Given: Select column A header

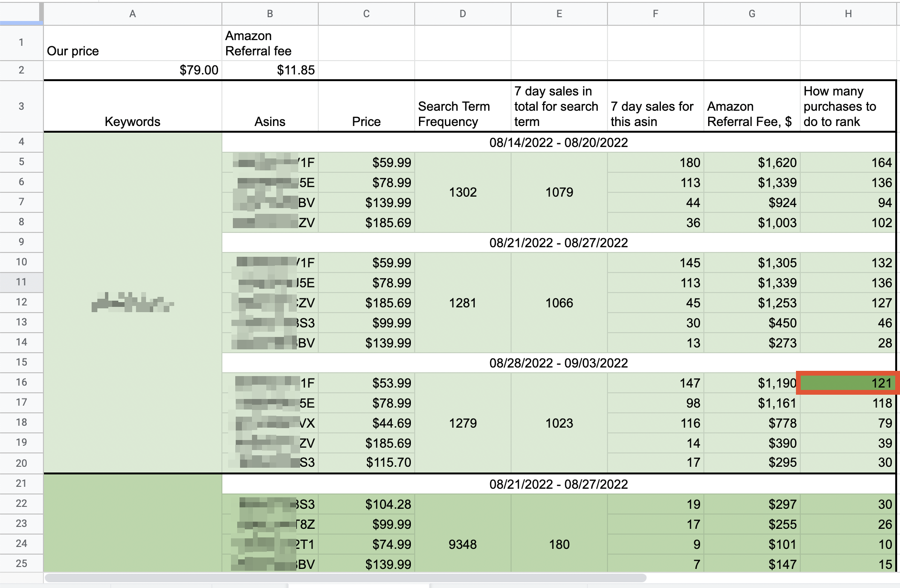Looking at the screenshot, I should pos(133,14).
